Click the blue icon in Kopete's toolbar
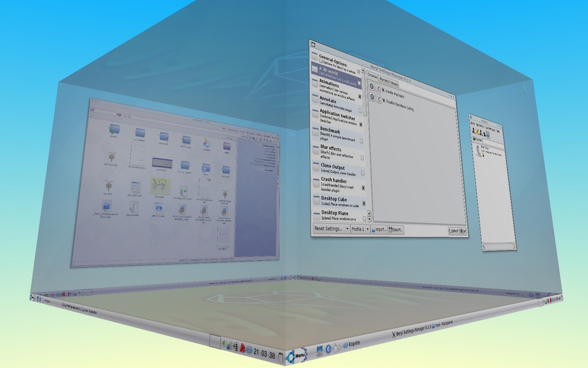Image resolution: width=588 pixels, height=368 pixels. [488, 135]
